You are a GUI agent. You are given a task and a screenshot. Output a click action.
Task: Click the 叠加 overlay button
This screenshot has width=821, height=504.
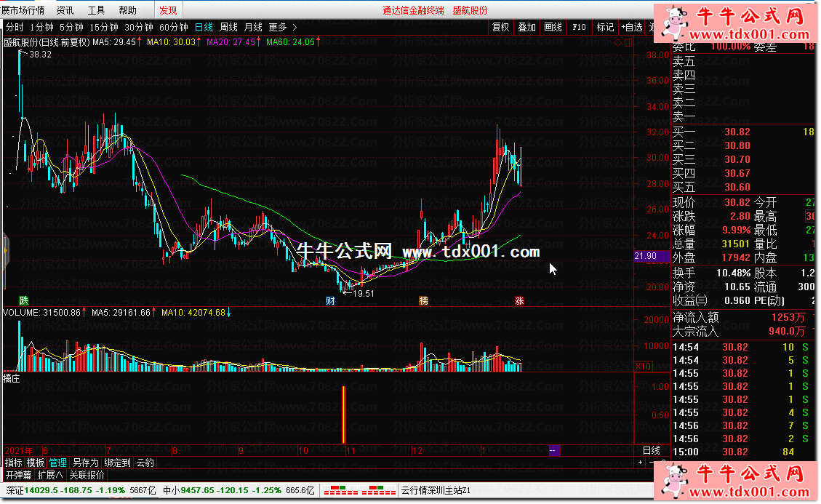tap(526, 27)
